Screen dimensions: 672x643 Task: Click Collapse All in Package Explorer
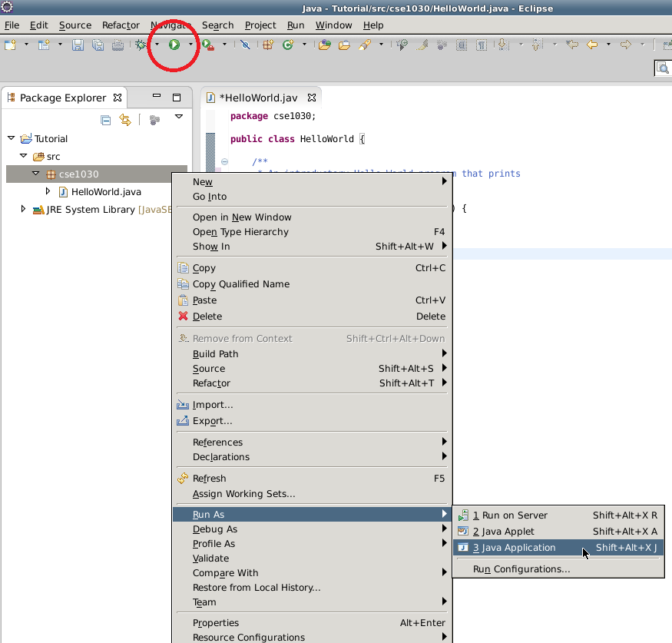[105, 120]
